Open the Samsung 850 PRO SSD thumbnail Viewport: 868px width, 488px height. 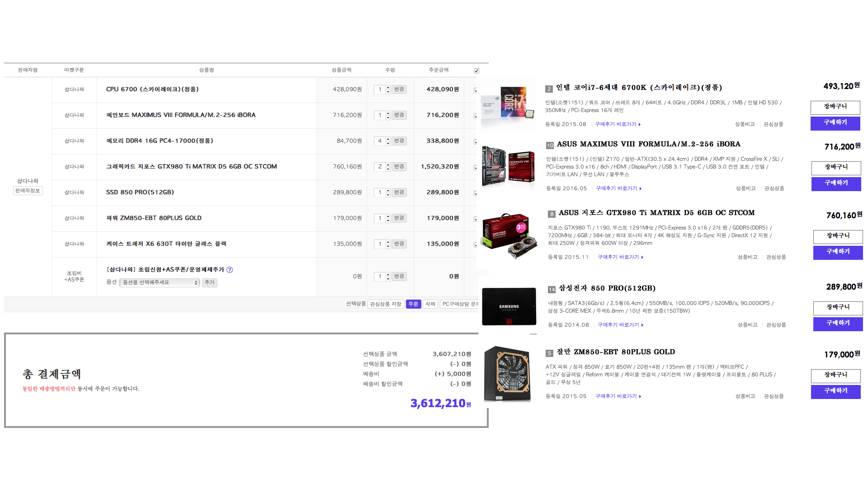coord(509,307)
